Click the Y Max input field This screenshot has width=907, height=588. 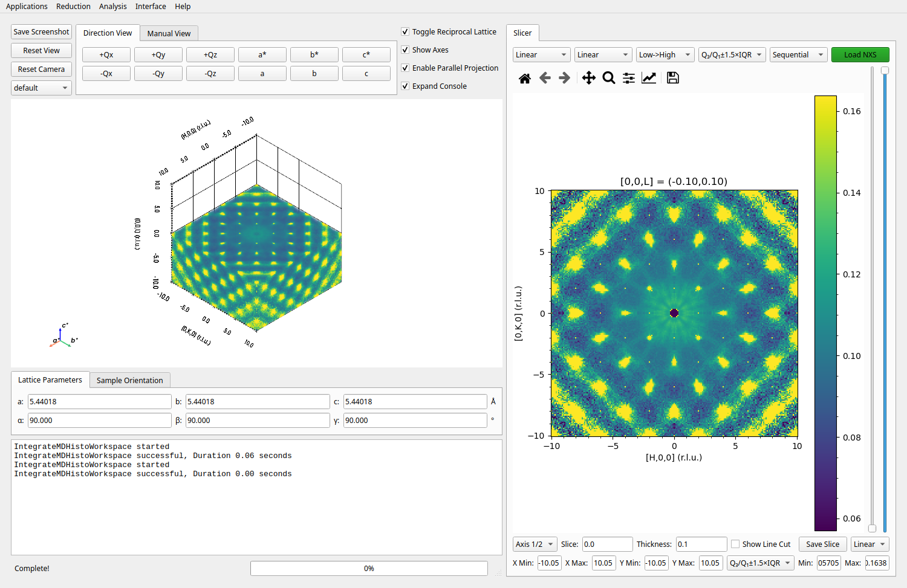(x=710, y=563)
